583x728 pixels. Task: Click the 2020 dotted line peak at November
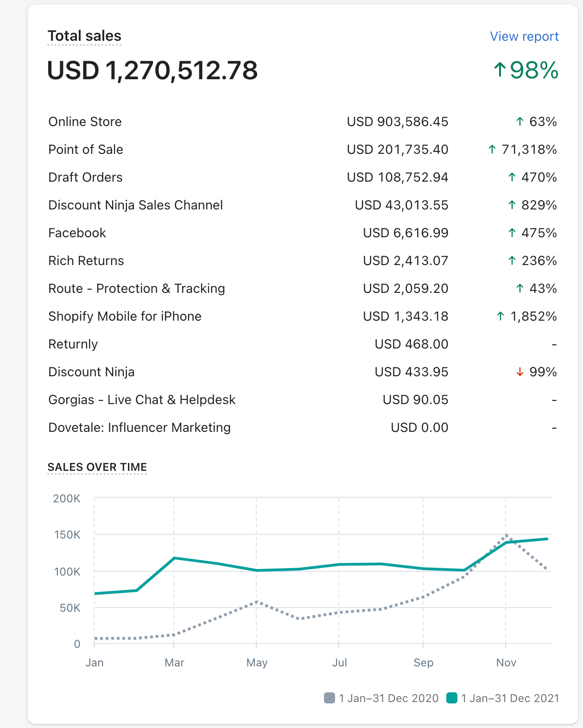(507, 535)
